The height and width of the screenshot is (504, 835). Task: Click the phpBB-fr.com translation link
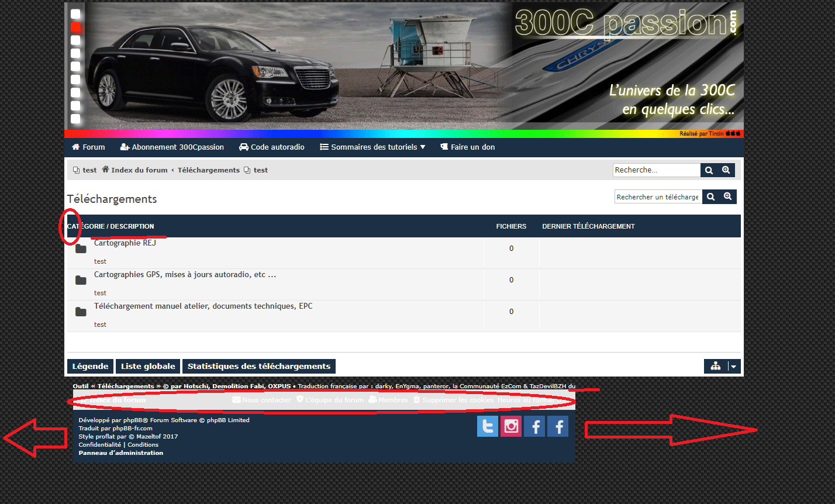[x=133, y=429]
